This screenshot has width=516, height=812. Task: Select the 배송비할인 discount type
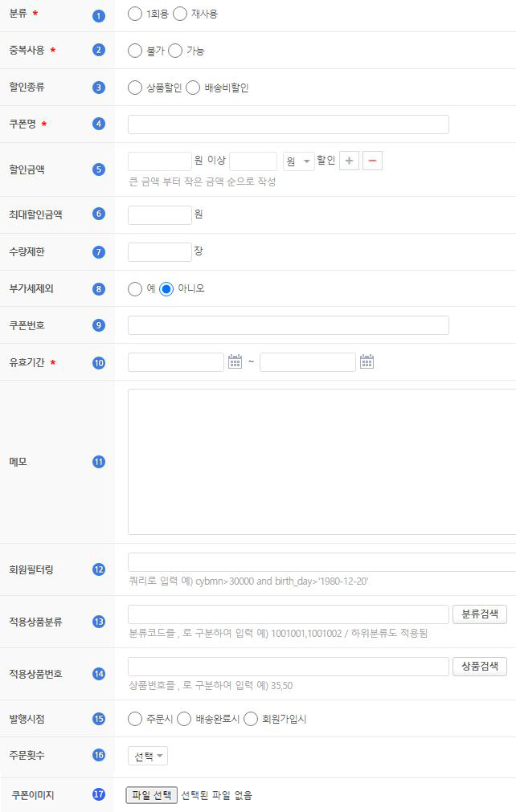tap(193, 88)
